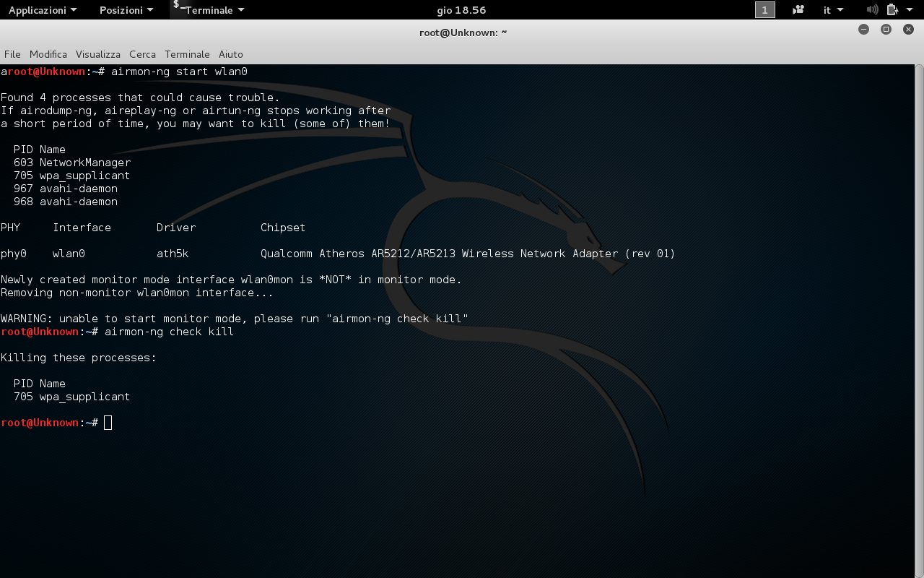
Task: Click the terminal prompt icon in top bar
Action: click(179, 7)
